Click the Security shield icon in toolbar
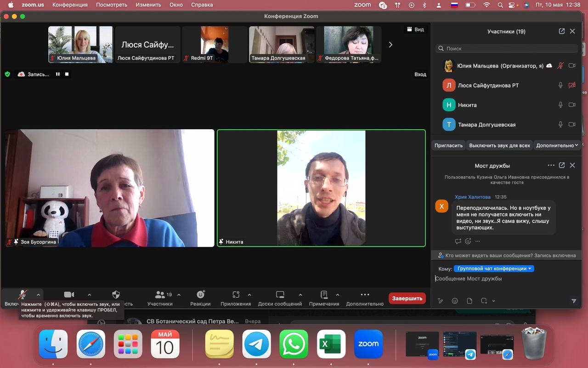The width and height of the screenshot is (588, 368). pyautogui.click(x=116, y=295)
